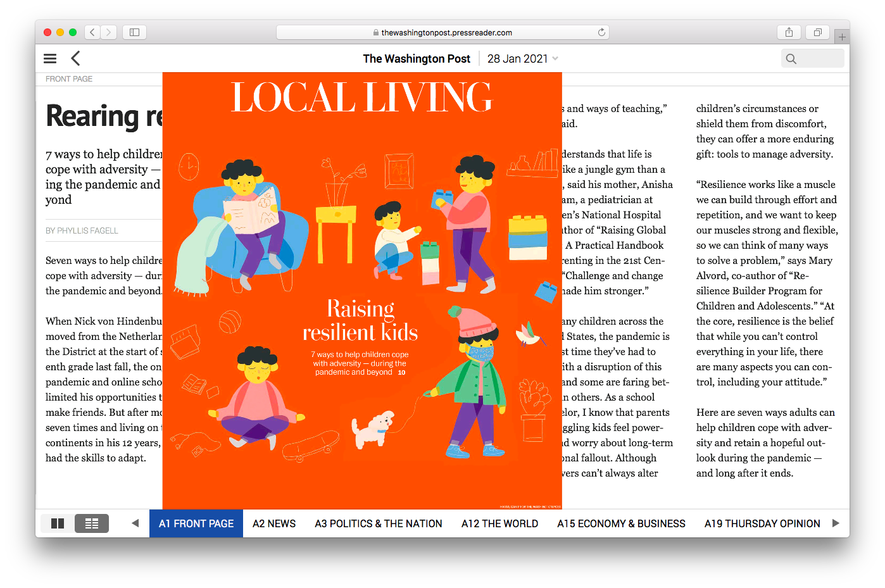Click the paragraph starting 'Resilience works like a muscle'
This screenshot has height=588, width=885.
click(767, 283)
